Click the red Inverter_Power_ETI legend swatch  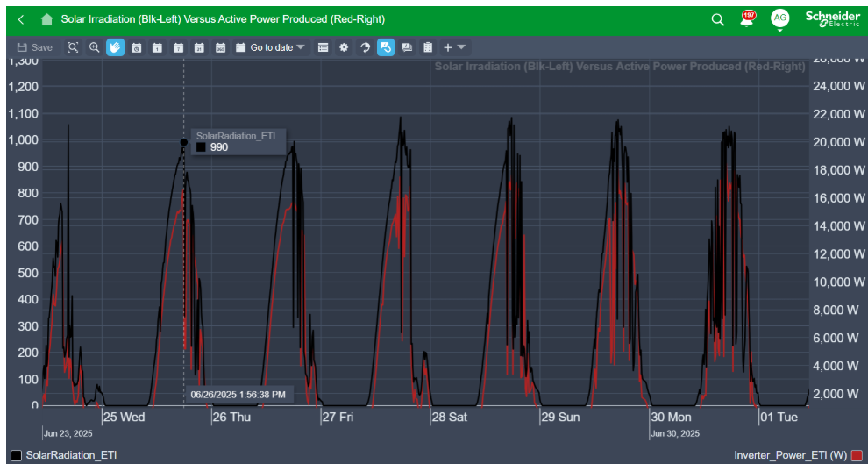pyautogui.click(x=857, y=455)
